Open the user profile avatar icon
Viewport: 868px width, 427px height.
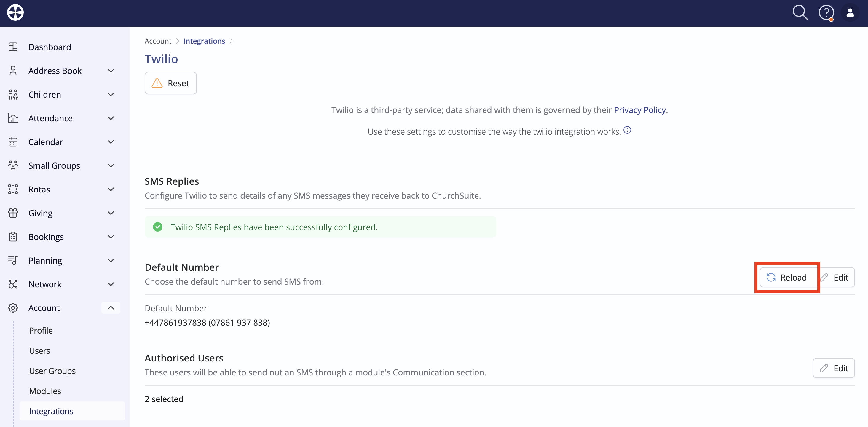(850, 13)
